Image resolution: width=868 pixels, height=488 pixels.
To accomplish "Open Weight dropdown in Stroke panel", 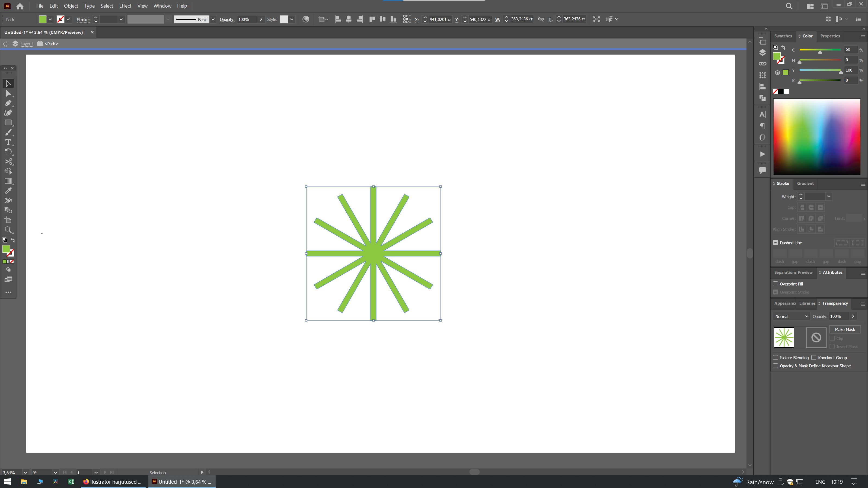I will pyautogui.click(x=828, y=196).
